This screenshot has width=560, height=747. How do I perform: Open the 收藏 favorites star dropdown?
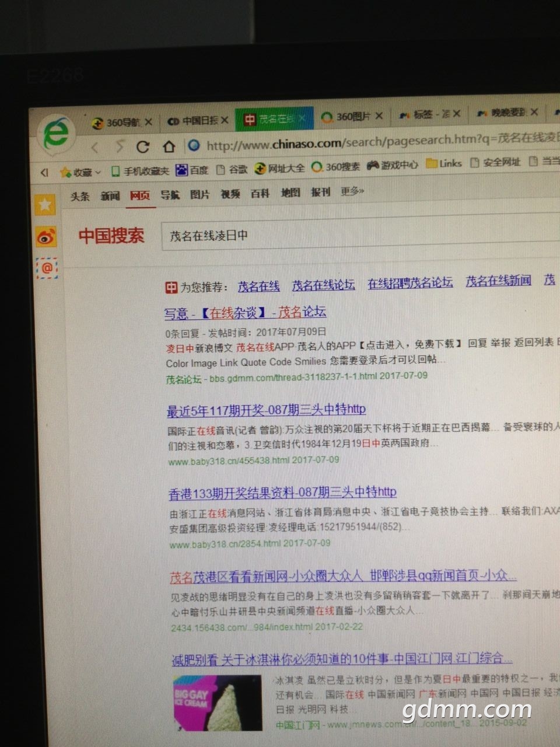tap(80, 172)
